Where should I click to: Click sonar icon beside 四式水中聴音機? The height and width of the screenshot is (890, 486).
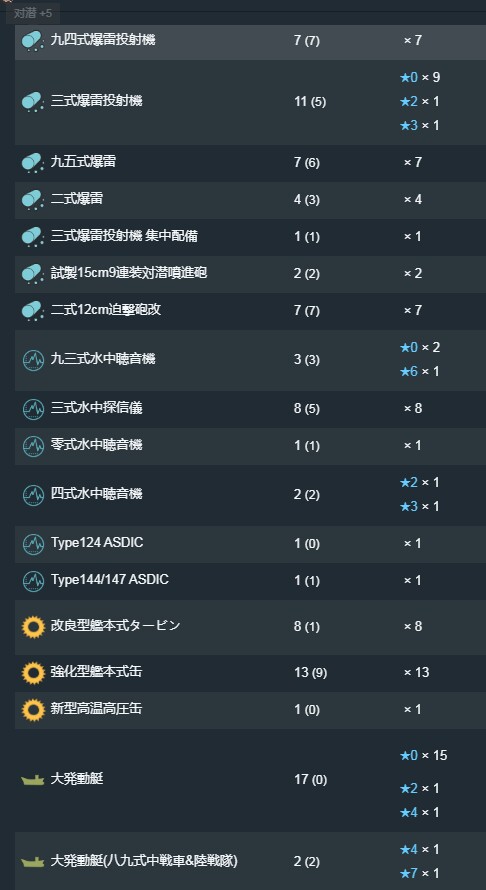[x=33, y=495]
